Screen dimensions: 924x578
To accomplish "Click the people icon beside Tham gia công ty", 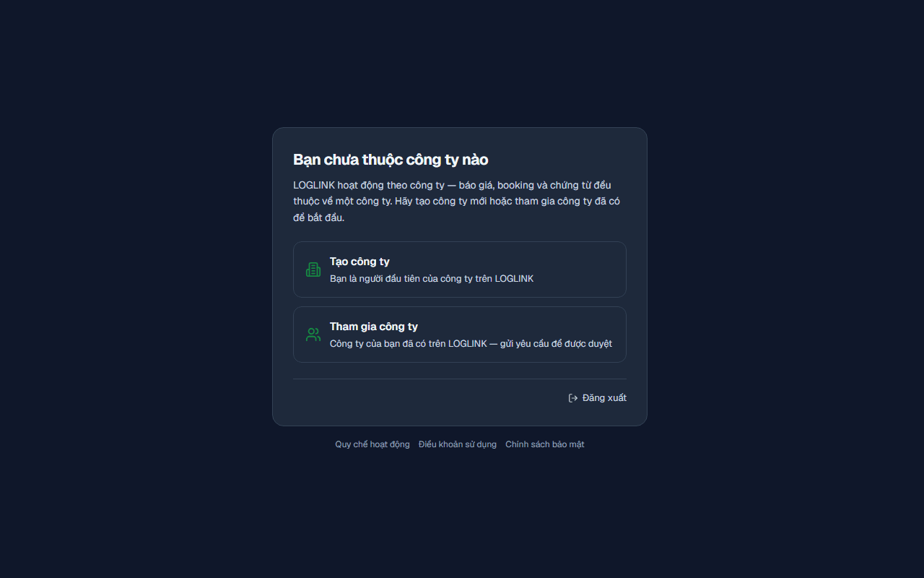I will (x=313, y=335).
